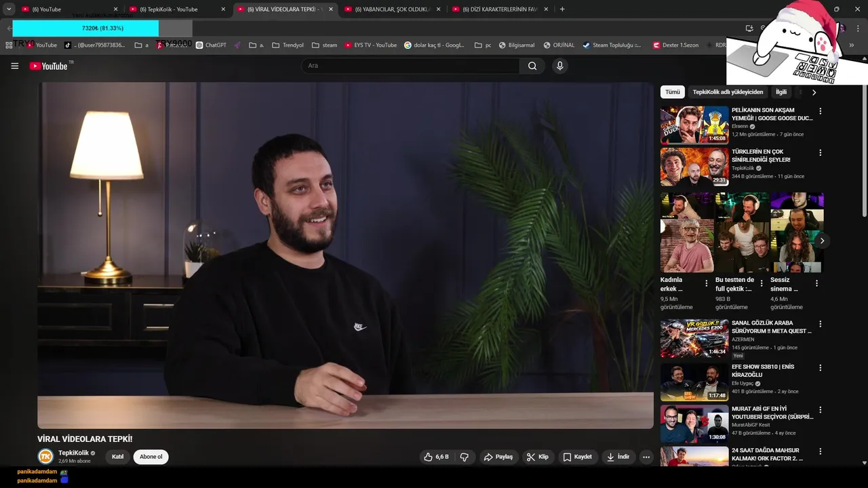Open a new browser tab
868x488 pixels.
[562, 9]
